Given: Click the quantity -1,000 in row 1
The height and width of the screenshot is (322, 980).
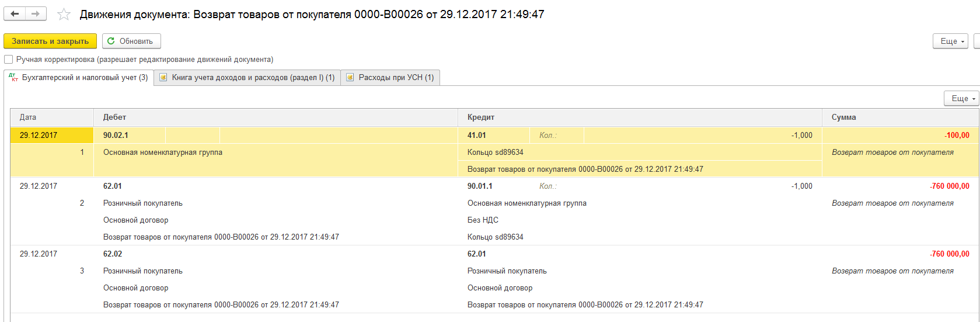Looking at the screenshot, I should coord(802,135).
